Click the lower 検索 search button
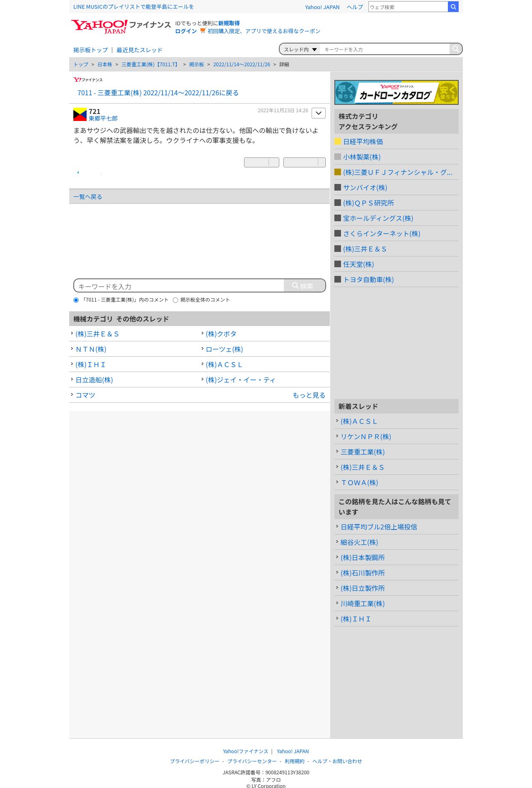Screen dimensions: 532x788 coord(305,286)
